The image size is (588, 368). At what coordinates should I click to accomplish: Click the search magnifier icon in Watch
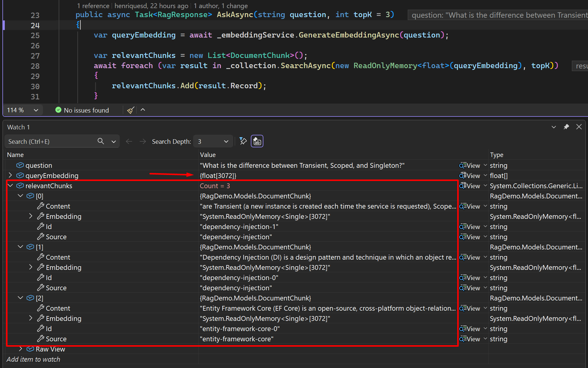pos(101,141)
